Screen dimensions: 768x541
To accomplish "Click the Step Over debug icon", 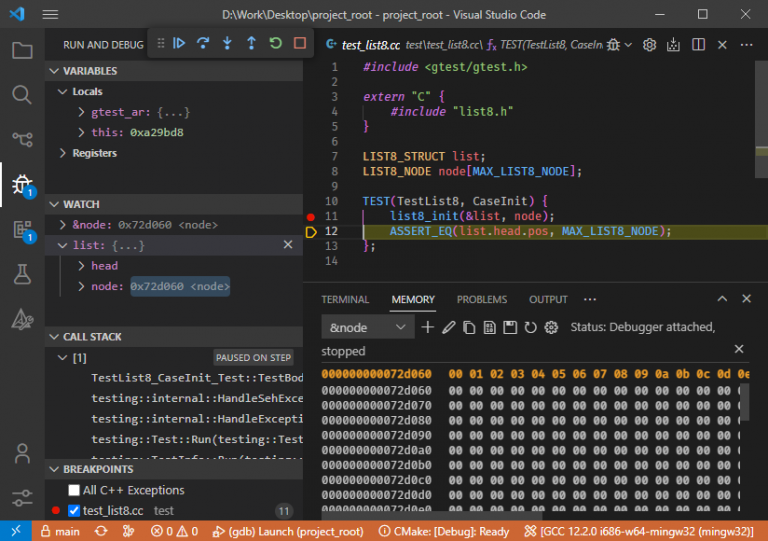I will click(203, 44).
